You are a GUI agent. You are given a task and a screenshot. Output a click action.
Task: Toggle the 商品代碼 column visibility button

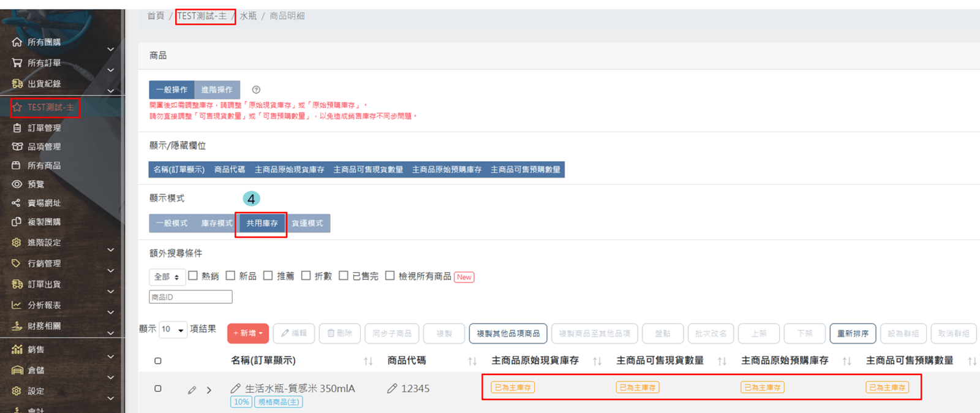(229, 170)
